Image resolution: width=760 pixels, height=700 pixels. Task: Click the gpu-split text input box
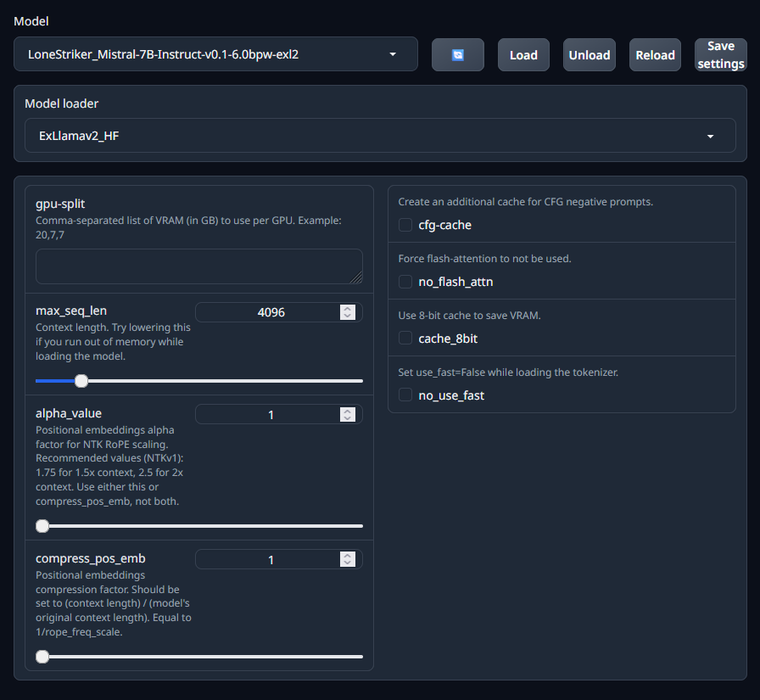[x=198, y=266]
